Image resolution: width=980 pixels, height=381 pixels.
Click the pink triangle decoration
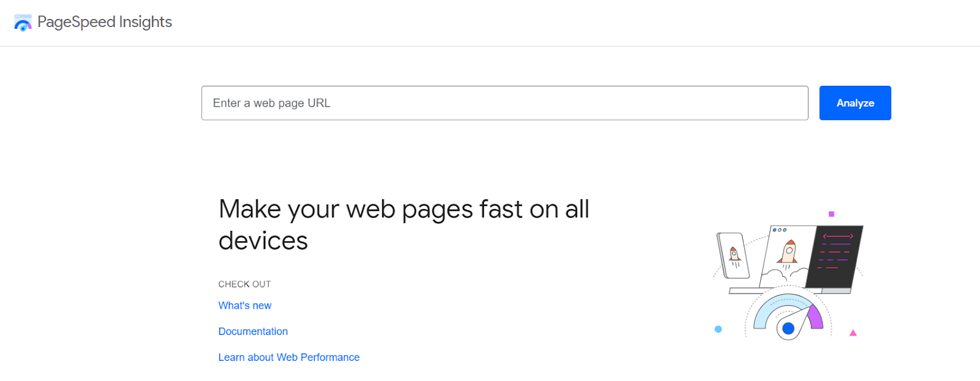tap(853, 333)
